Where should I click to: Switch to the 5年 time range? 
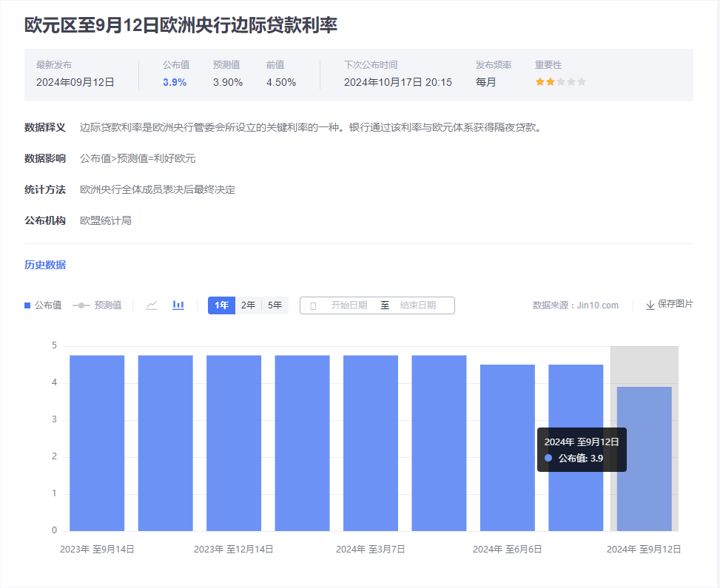tap(275, 305)
